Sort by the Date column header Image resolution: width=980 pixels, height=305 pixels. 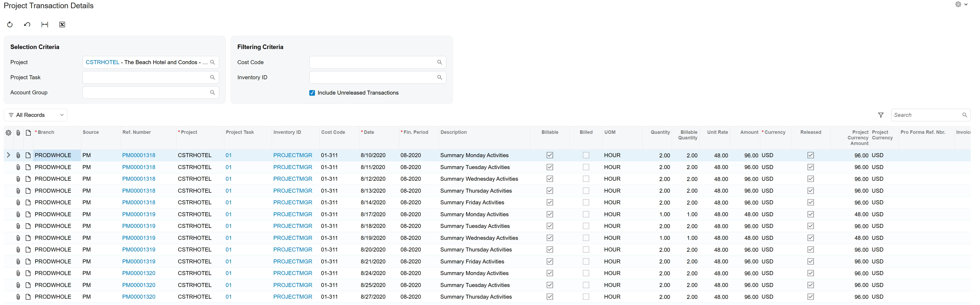click(369, 132)
